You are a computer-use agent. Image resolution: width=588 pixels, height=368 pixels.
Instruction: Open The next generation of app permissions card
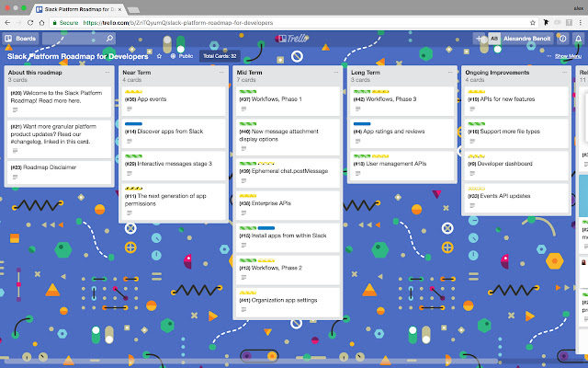point(174,201)
